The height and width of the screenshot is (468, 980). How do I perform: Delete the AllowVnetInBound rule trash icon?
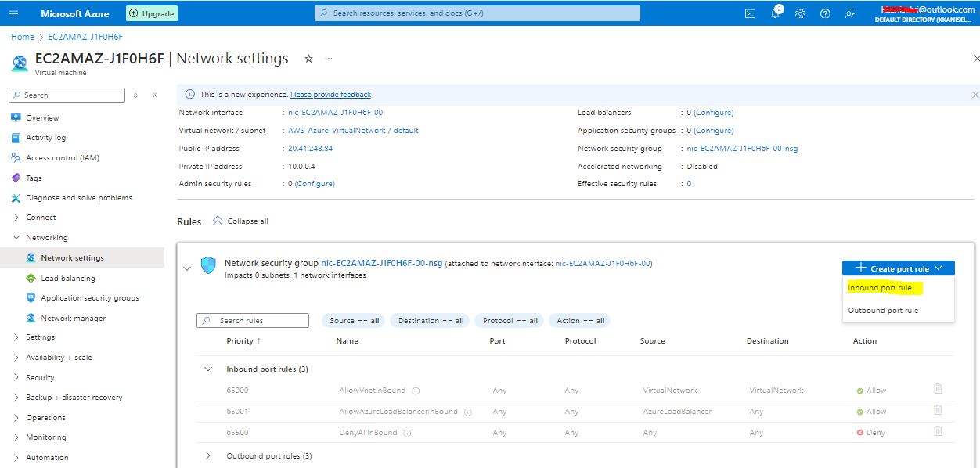(x=938, y=389)
